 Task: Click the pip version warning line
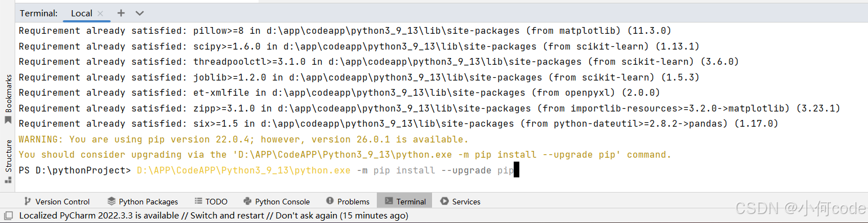243,139
